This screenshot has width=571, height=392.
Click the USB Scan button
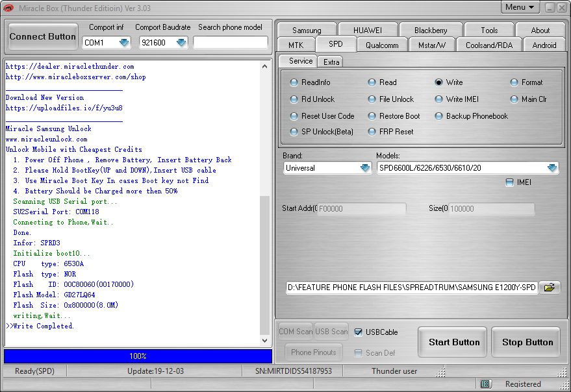[331, 332]
